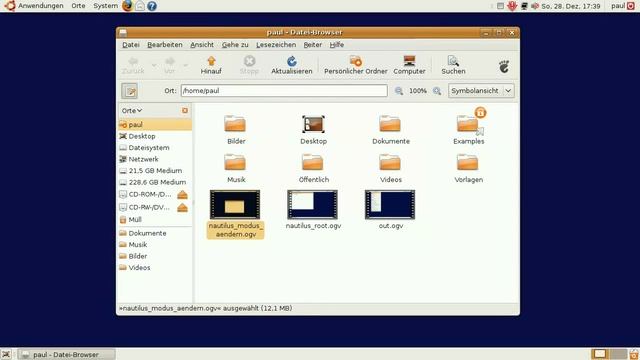Click the Stopp toolbar button

[x=249, y=65]
